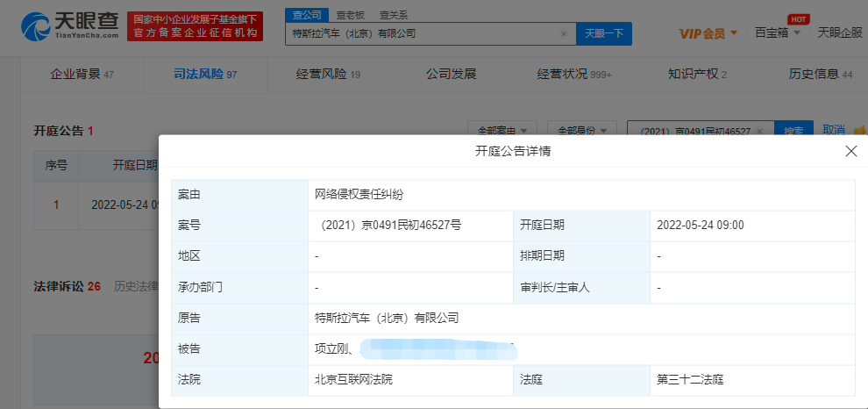868x409 pixels.
Task: Switch to the 查老板 search tab
Action: 351,16
